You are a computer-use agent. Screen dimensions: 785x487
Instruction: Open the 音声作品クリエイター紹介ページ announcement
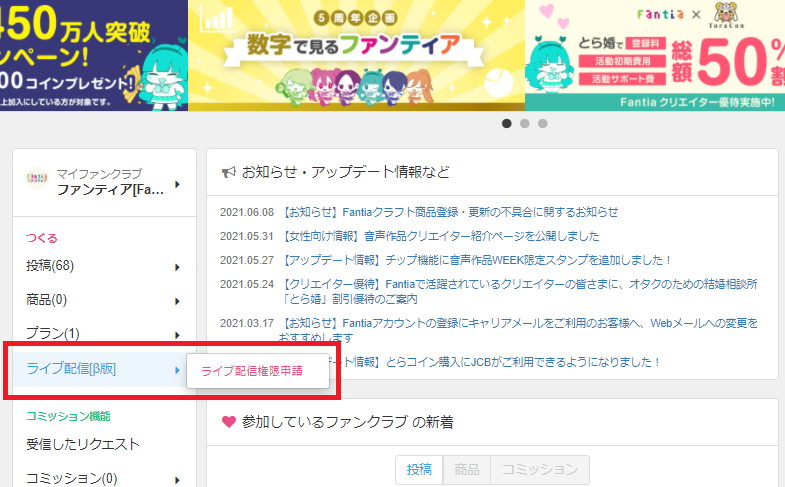(x=439, y=236)
